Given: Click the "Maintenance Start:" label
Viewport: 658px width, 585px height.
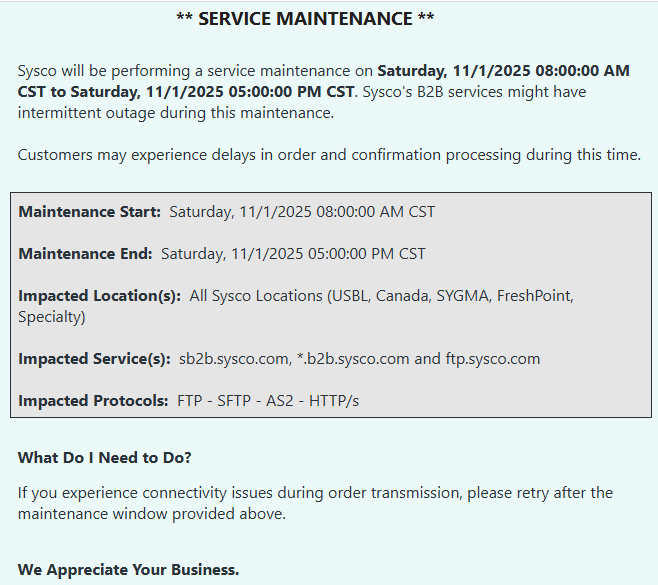Looking at the screenshot, I should (x=89, y=212).
